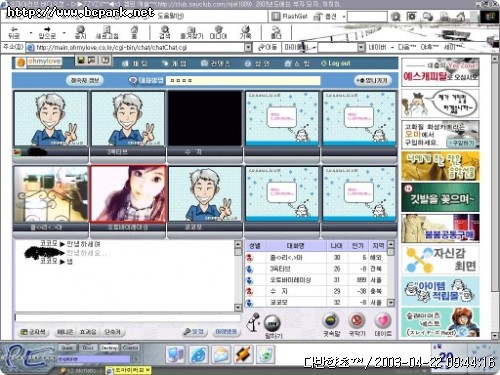The image size is (500, 375).
Task: Click the 이동 Go button
Action: (268, 48)
